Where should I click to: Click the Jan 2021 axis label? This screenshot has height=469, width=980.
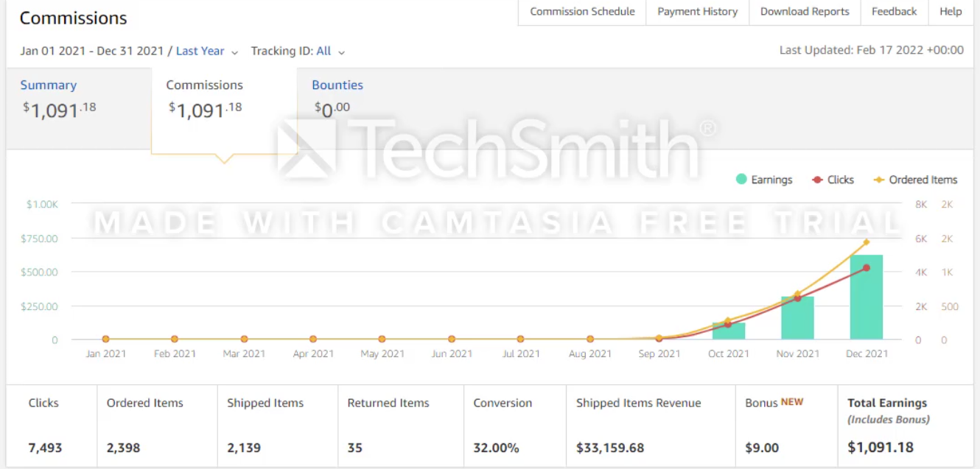point(105,353)
